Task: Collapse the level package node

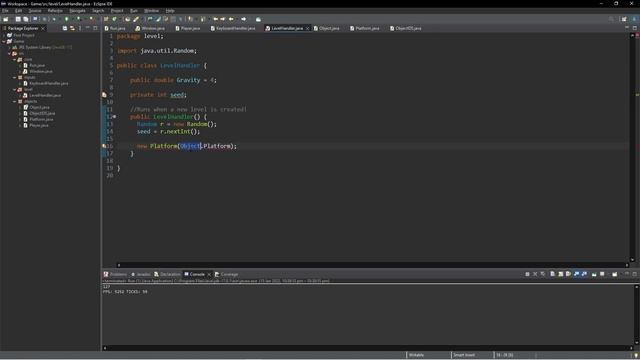Action: 15,89
